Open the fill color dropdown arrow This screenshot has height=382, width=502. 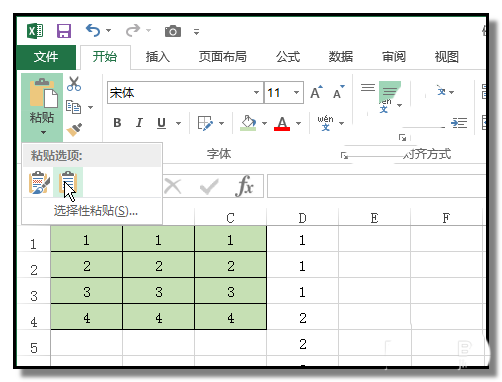click(x=265, y=123)
